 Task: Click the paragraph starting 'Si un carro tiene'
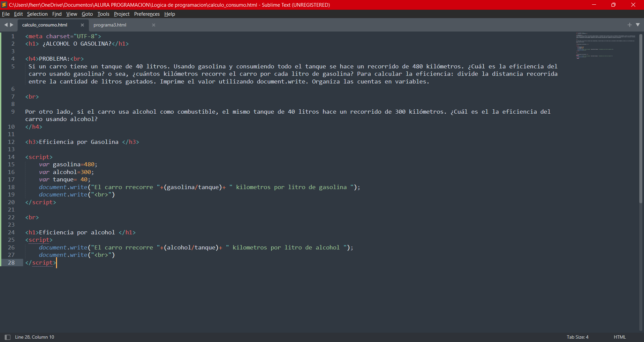(293, 74)
